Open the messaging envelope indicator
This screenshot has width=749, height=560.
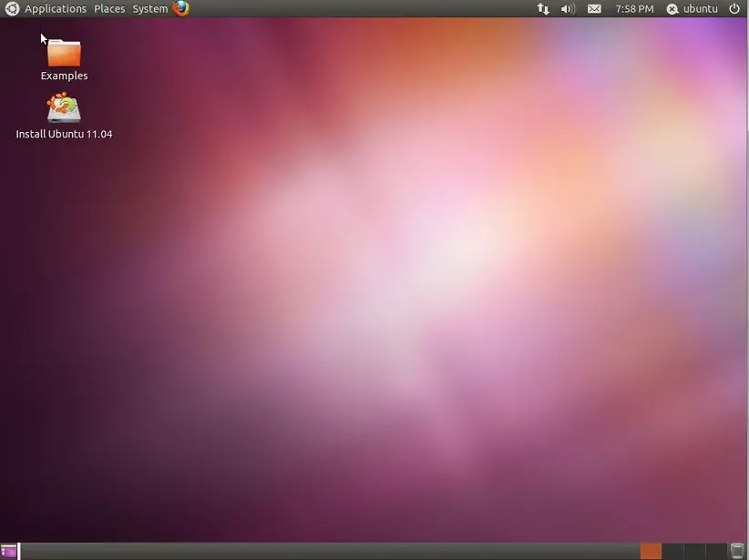[x=594, y=9]
